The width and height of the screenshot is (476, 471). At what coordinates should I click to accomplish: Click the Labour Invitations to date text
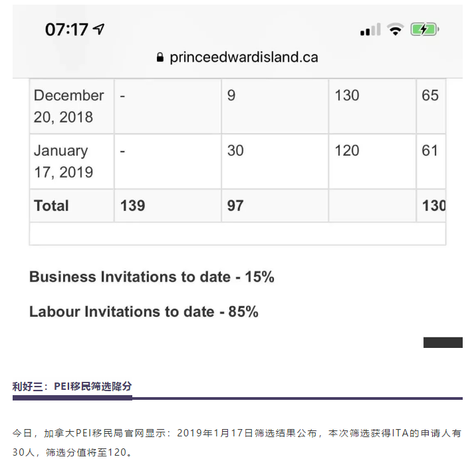(144, 311)
